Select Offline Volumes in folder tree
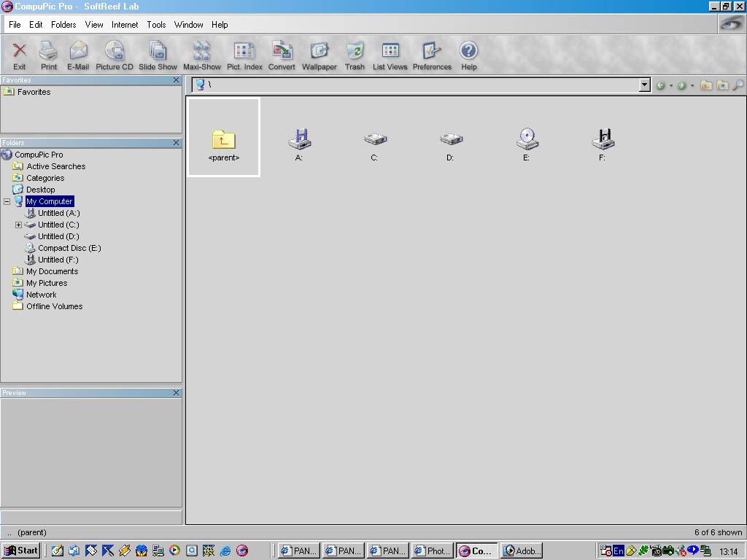 click(x=54, y=306)
